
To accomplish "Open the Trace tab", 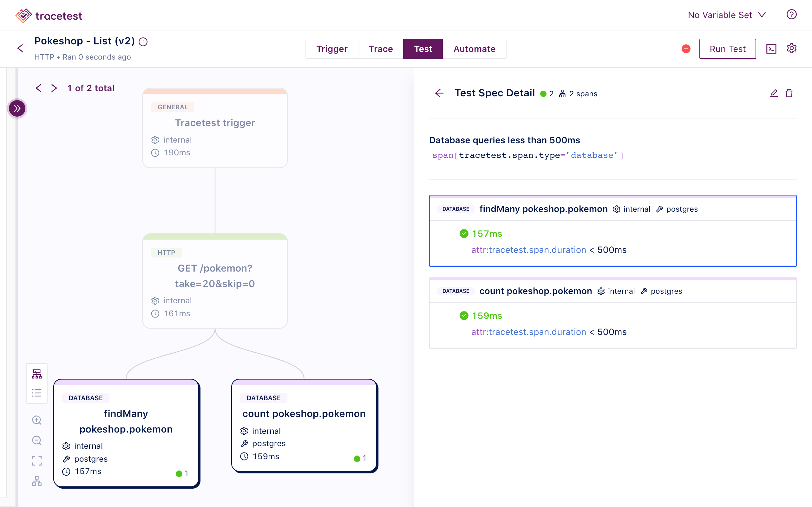I will point(381,49).
